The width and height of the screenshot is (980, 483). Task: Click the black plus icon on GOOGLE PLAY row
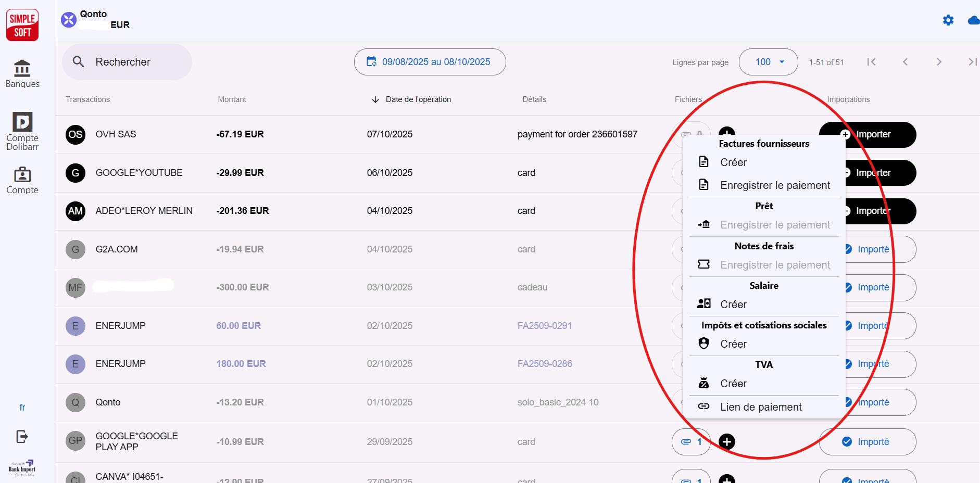[727, 441]
